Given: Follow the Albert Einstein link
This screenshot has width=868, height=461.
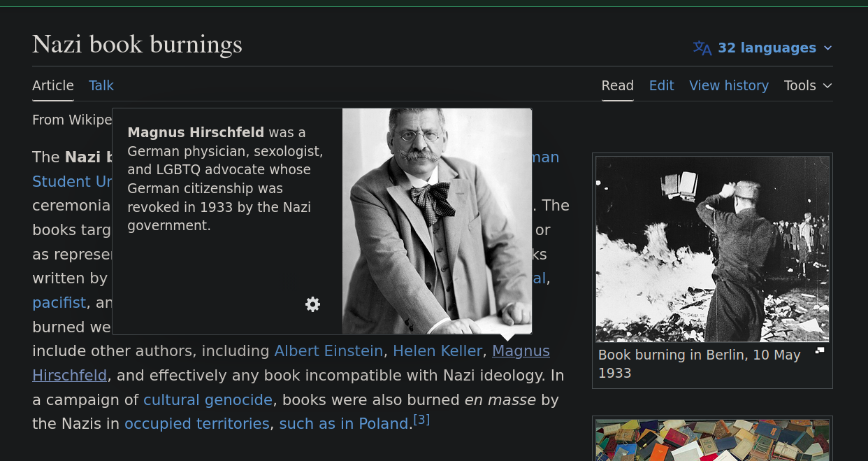Looking at the screenshot, I should [328, 350].
